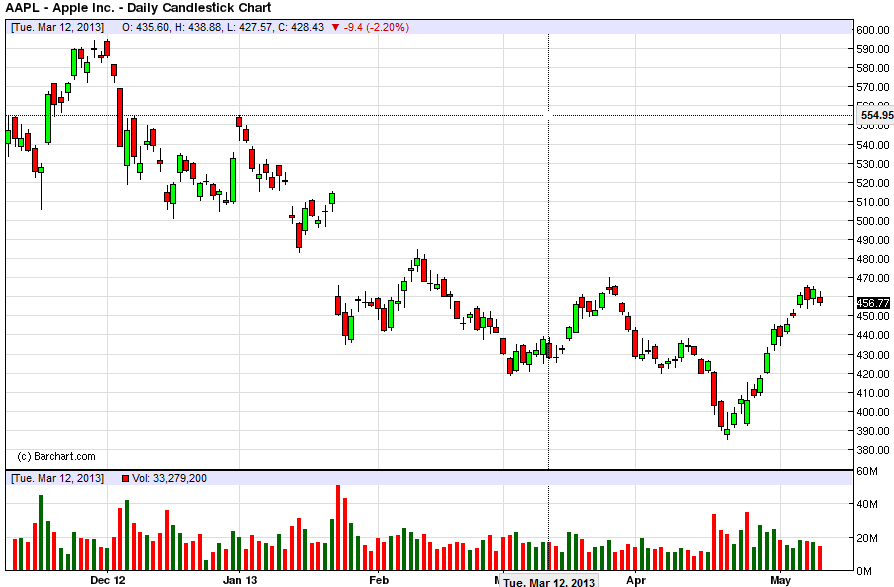Click the 20M volume axis label
The height and width of the screenshot is (587, 894).
coord(867,538)
